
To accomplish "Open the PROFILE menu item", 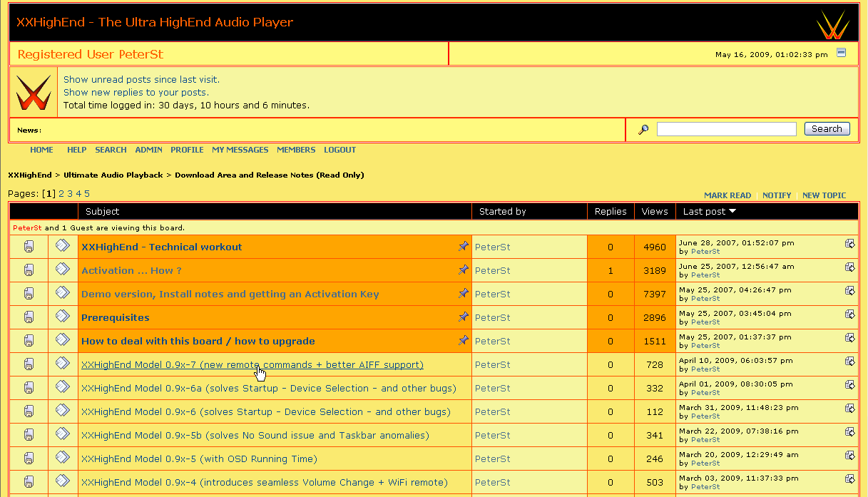I will click(x=187, y=150).
